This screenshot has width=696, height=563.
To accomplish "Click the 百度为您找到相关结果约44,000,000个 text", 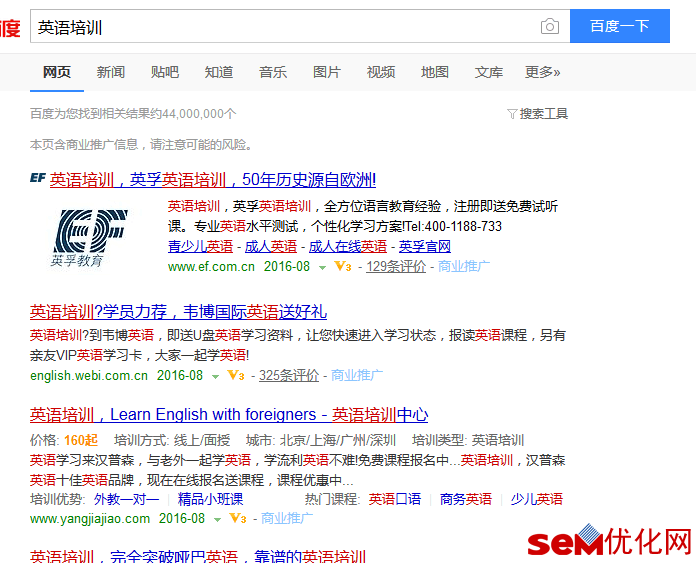I will click(x=133, y=114).
